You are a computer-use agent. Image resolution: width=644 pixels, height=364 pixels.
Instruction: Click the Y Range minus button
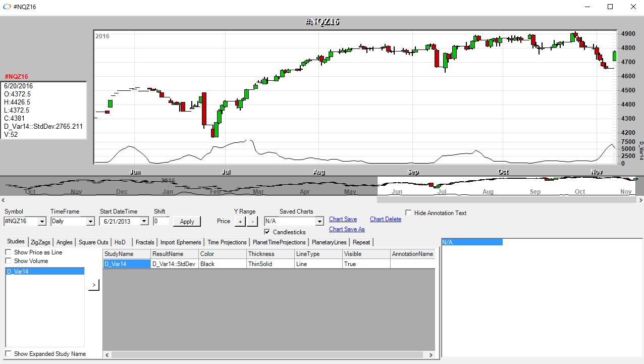[x=253, y=221]
